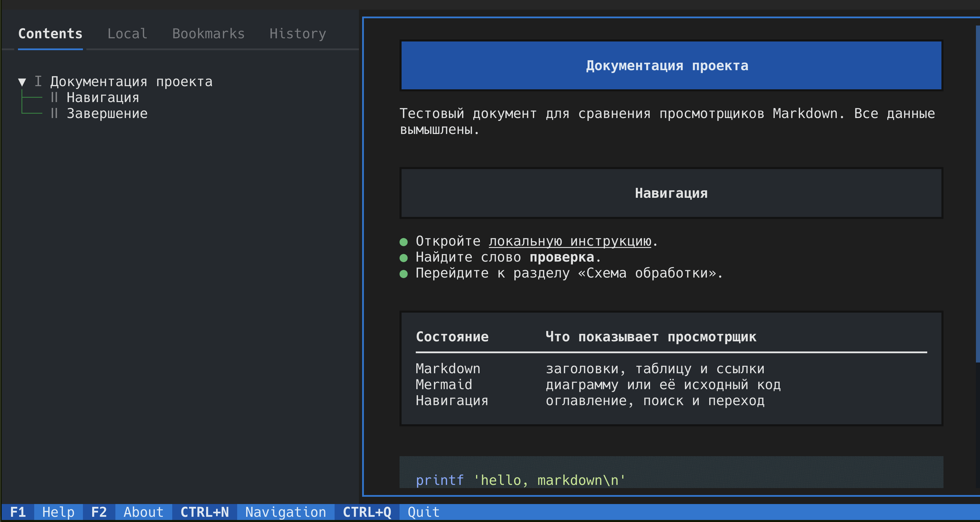Click the Состояние table column header
Image resolution: width=980 pixels, height=522 pixels.
click(452, 337)
